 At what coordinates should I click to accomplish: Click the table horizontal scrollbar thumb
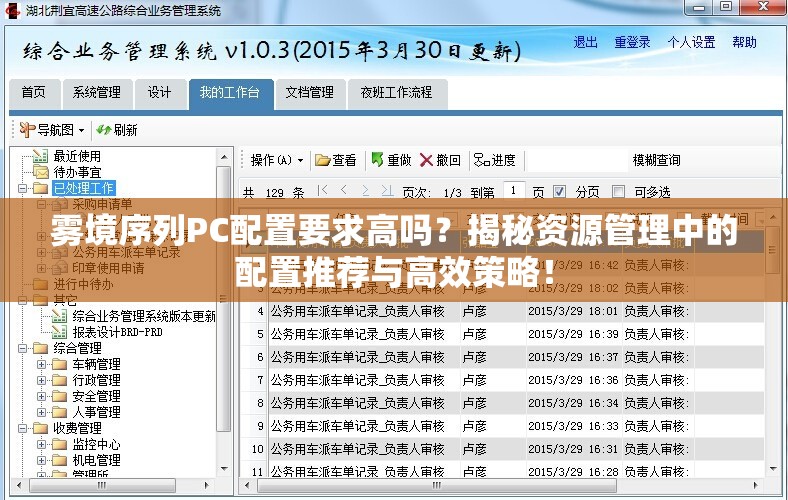coord(436,485)
